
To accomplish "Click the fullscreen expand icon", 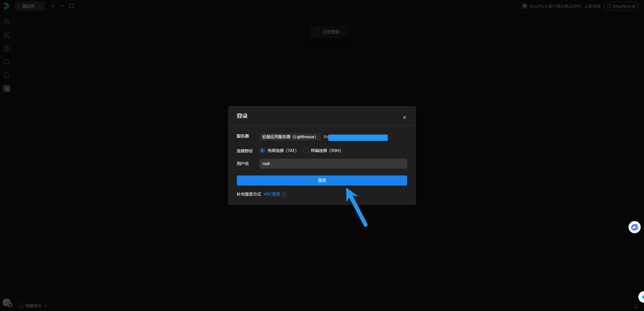I will pos(71,6).
